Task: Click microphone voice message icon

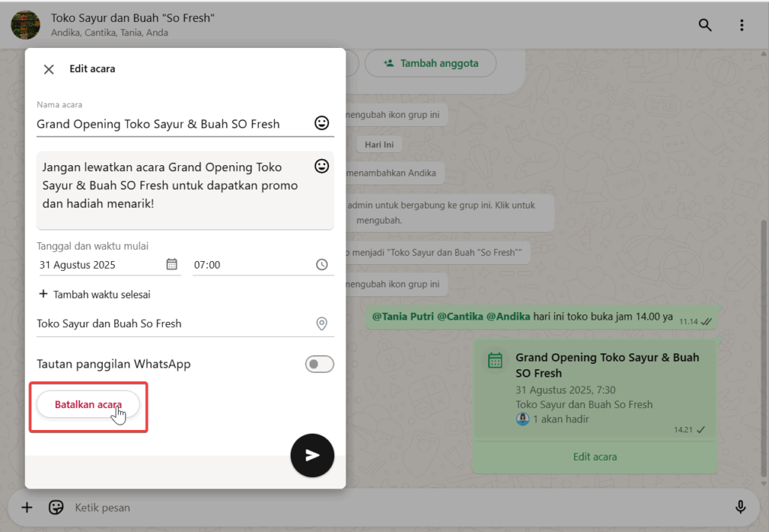Action: pyautogui.click(x=740, y=507)
